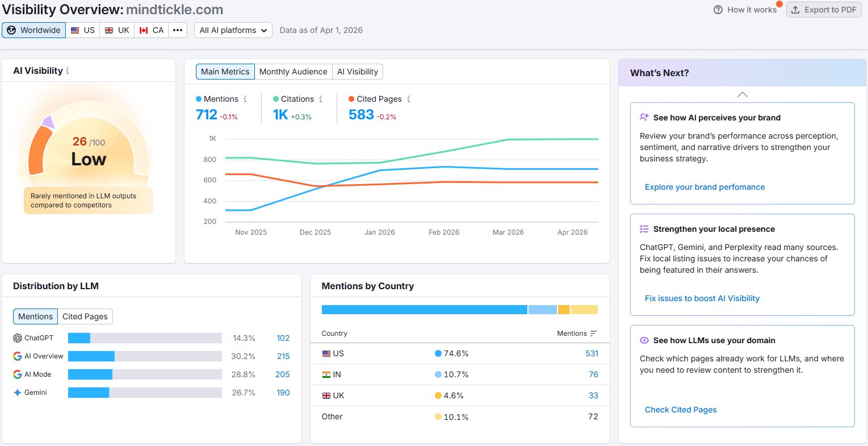Image resolution: width=868 pixels, height=446 pixels.
Task: Expand more regions via the ellipsis button
Action: (178, 30)
